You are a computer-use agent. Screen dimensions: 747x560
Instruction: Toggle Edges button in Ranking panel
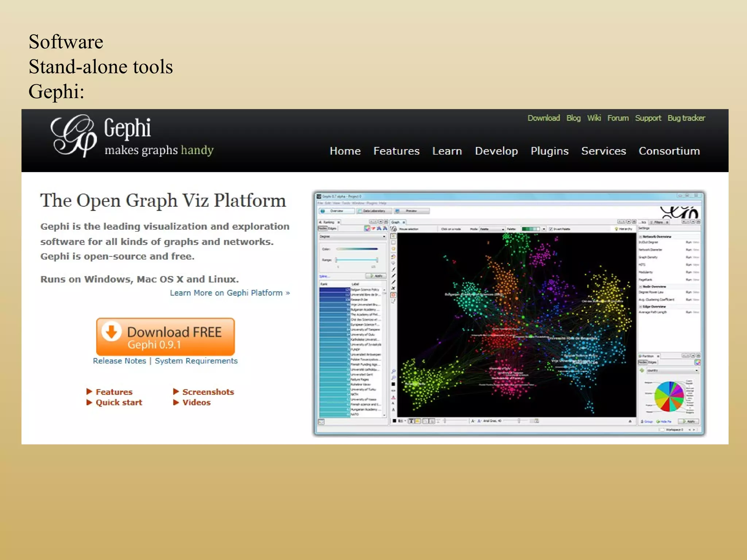click(332, 228)
